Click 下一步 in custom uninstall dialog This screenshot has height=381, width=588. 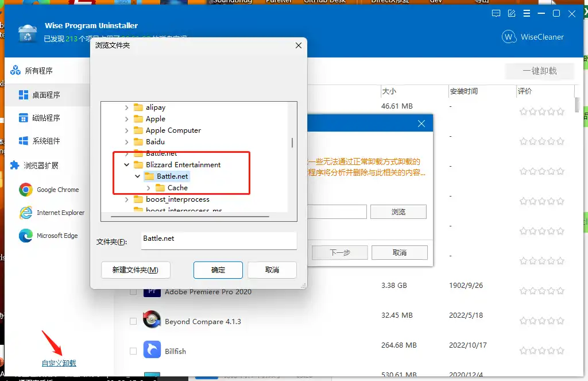(340, 253)
